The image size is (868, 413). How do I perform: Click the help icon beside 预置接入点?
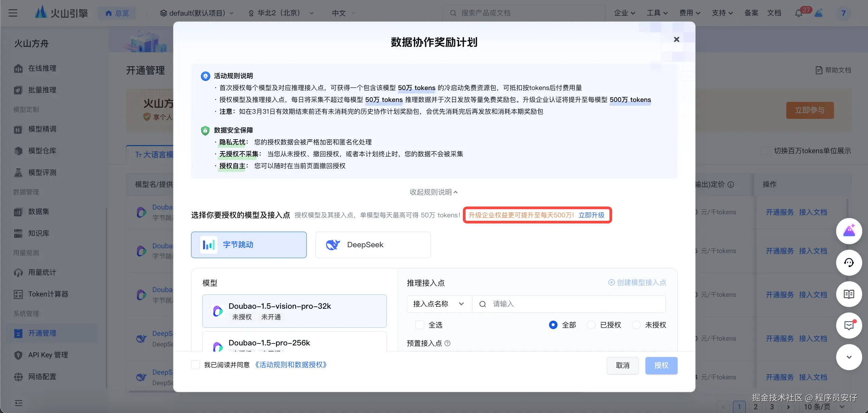point(447,343)
